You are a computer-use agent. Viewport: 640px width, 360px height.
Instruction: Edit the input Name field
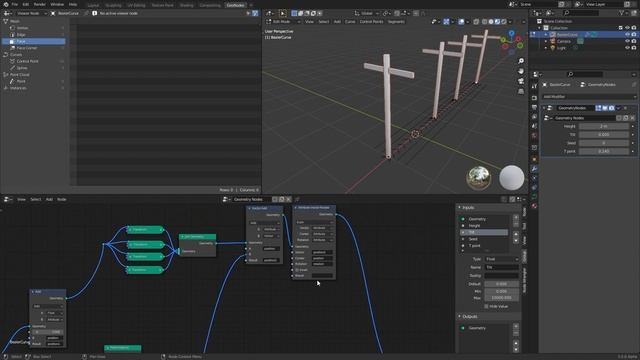tap(502, 267)
